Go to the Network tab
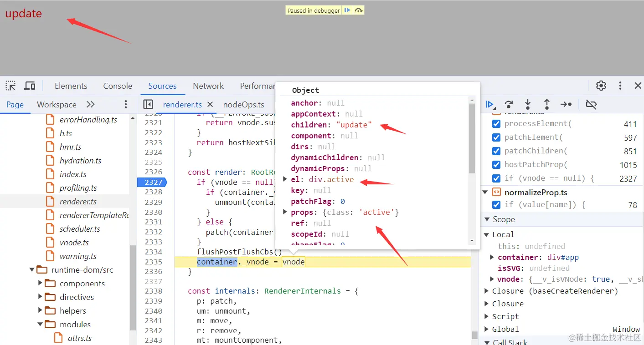The image size is (644, 345). pyautogui.click(x=208, y=86)
